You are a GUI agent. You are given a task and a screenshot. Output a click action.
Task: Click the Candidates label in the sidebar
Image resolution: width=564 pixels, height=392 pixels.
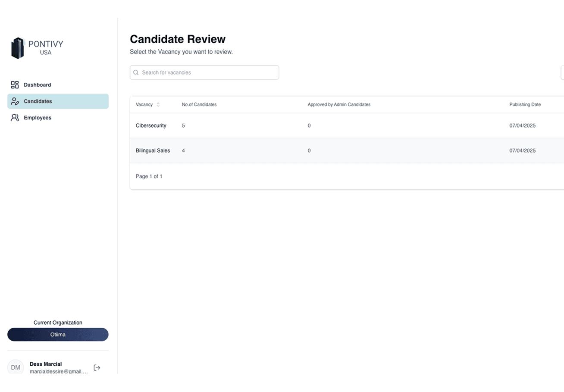38,101
